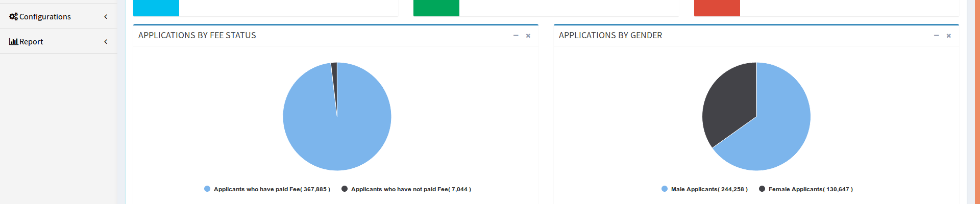980x204 pixels.
Task: Expand Report using its chevron arrow
Action: 106,42
